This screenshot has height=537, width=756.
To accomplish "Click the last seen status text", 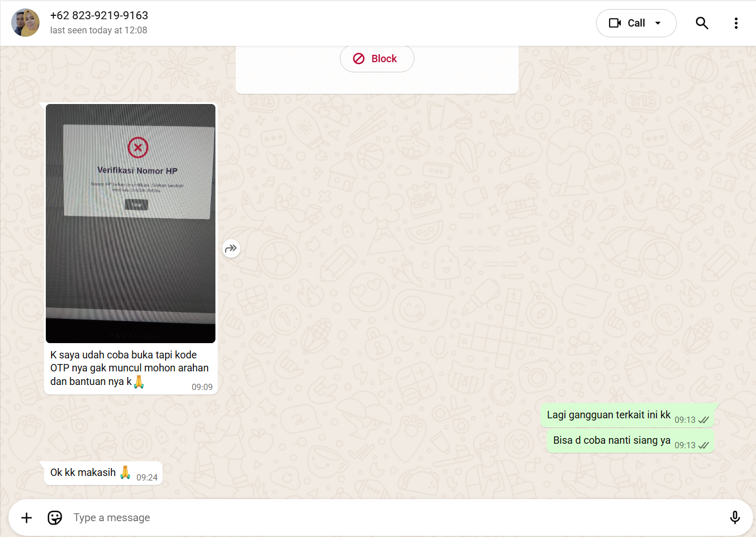I will point(98,31).
